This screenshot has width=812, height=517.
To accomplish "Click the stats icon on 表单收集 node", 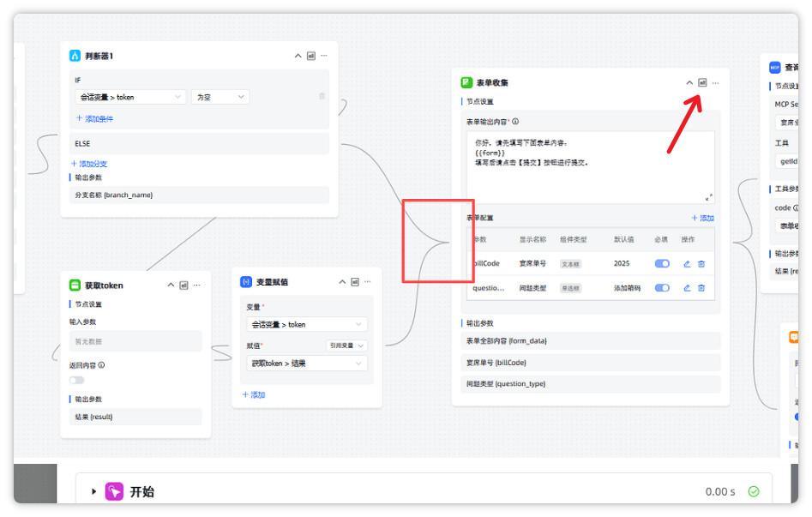I will (x=702, y=82).
